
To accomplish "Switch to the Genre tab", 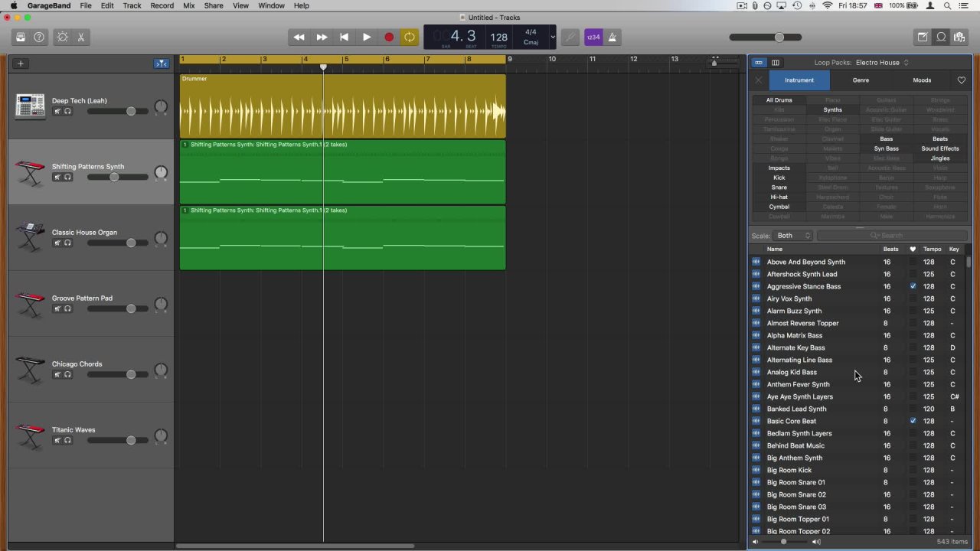I will coord(861,80).
